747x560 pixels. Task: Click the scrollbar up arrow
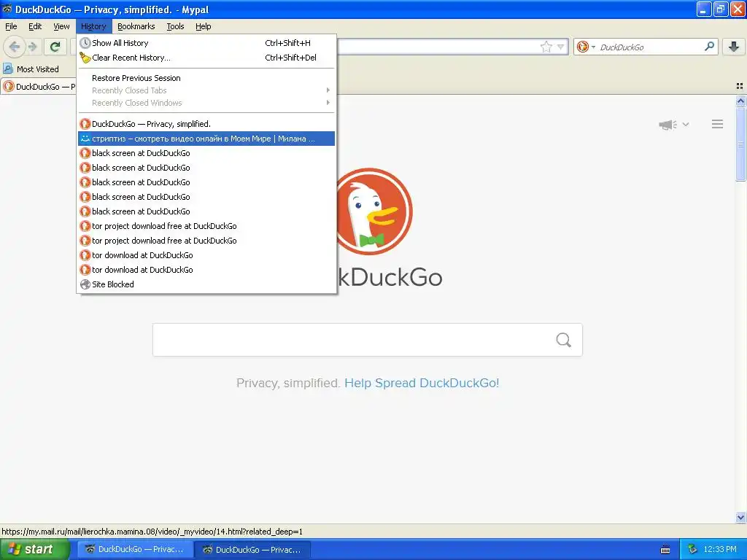coord(740,101)
